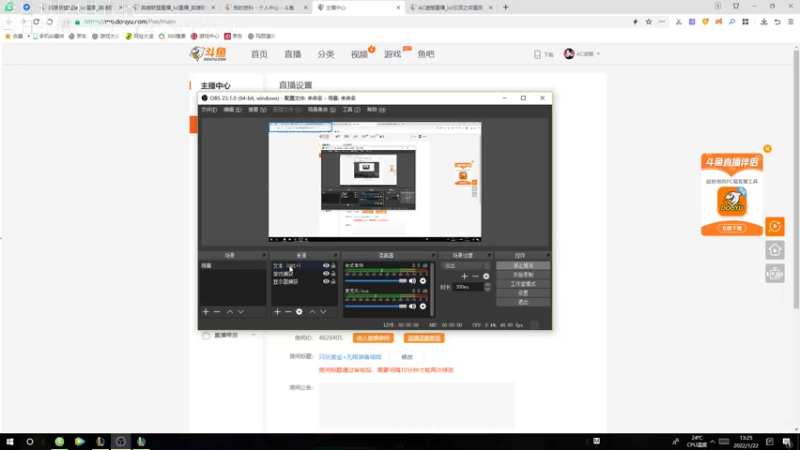
Task: Mute the microphone speaker icon in mixer
Action: [x=412, y=306]
